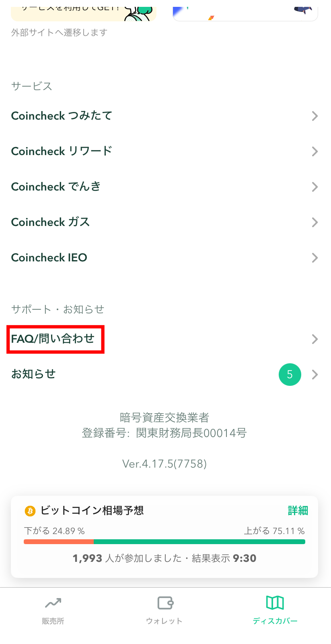Open the Coincheck IEO menu entry
This screenshot has width=331, height=644.
(165, 258)
